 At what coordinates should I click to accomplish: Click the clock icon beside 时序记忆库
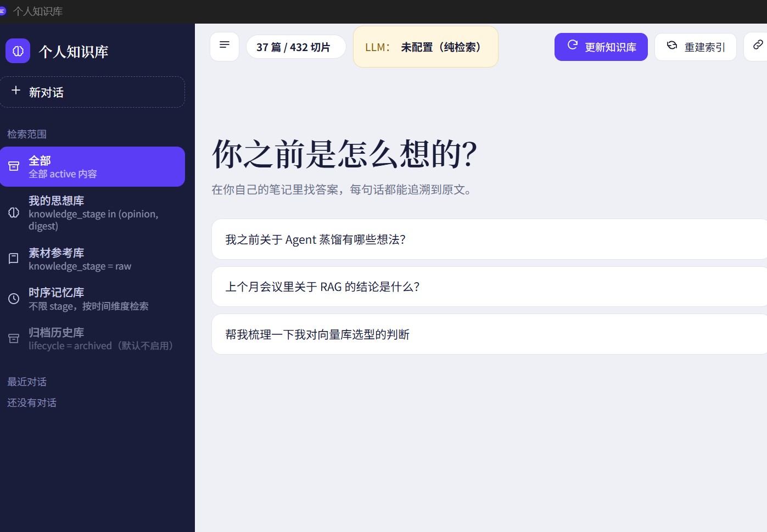[x=14, y=299]
